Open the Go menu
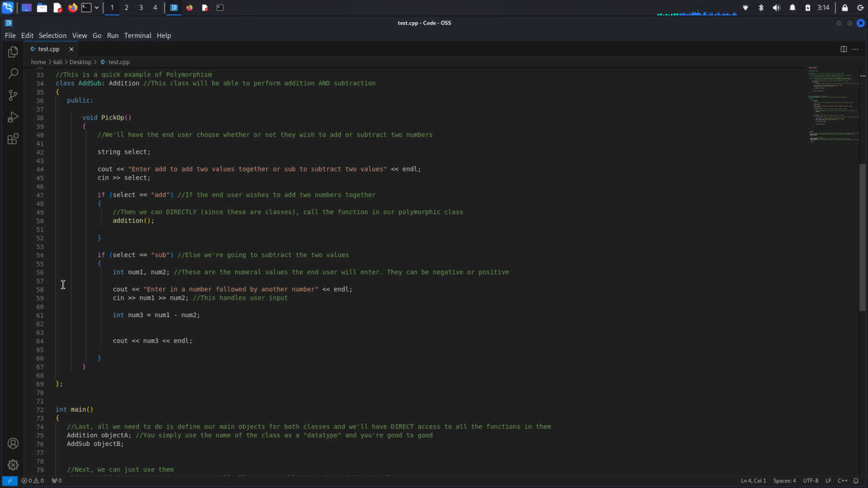Screen dimensions: 868x488 click(97, 36)
